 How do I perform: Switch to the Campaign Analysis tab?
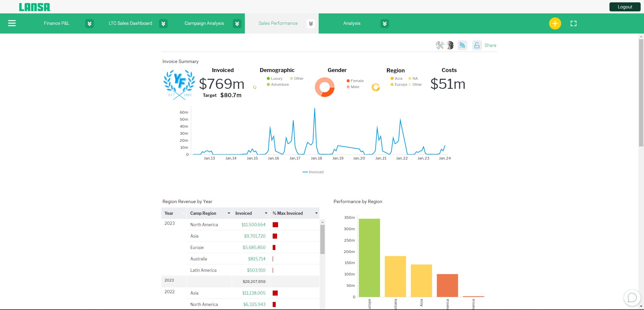(204, 23)
